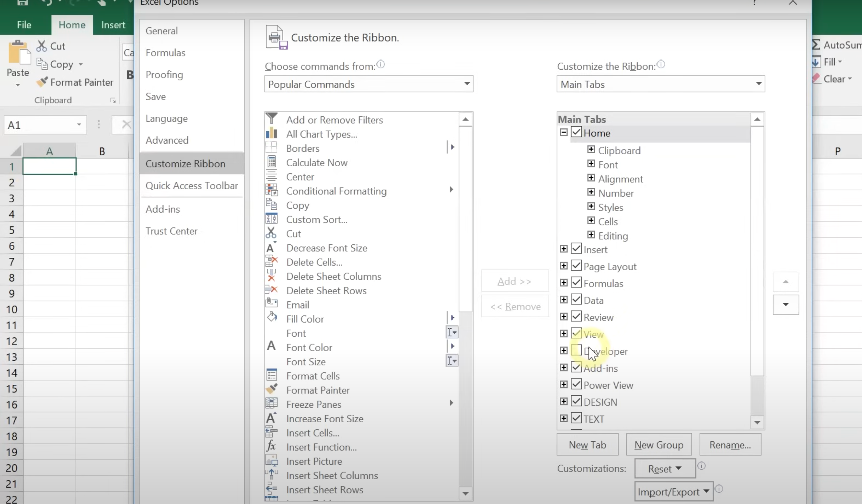Enable the Developer tab checkbox
Screen dimensions: 862x504
pyautogui.click(x=576, y=350)
